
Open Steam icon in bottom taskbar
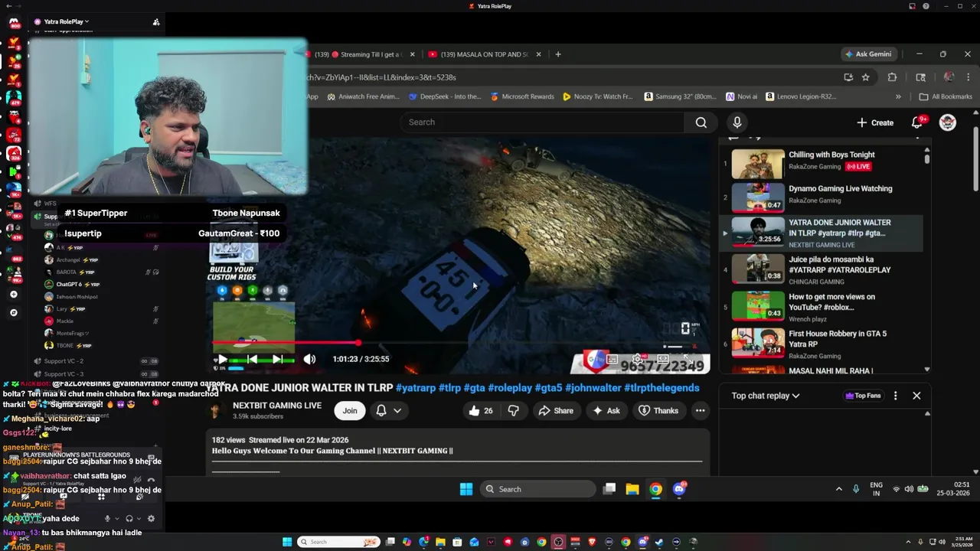point(659,542)
